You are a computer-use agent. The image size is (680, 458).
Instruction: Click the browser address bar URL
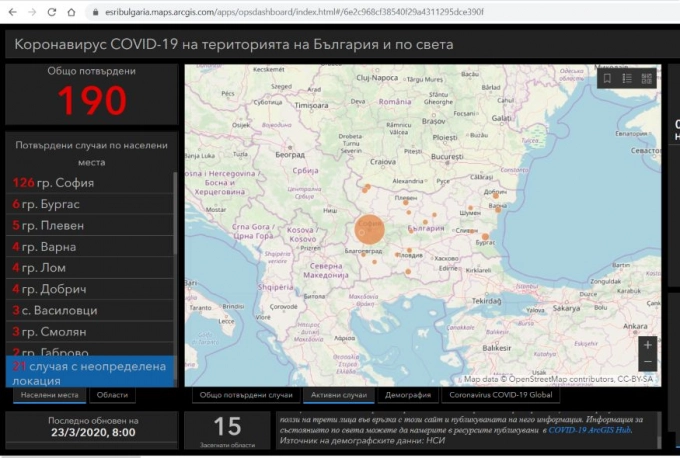[x=300, y=12]
